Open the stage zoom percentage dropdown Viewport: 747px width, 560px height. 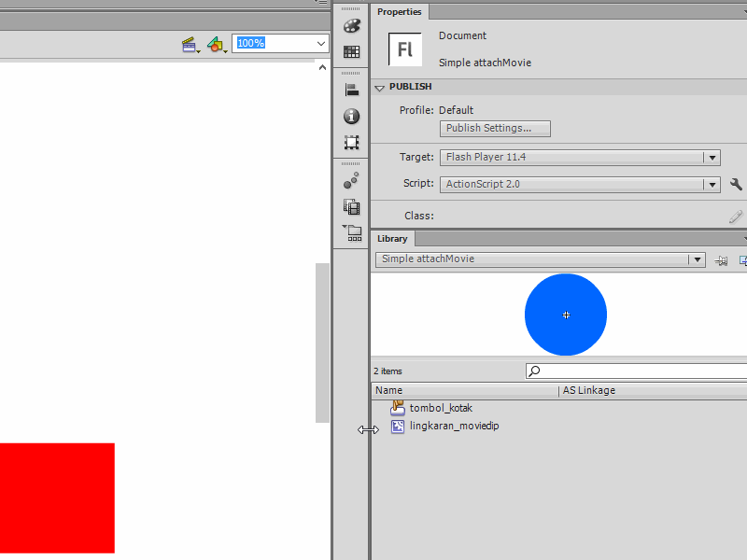click(321, 44)
